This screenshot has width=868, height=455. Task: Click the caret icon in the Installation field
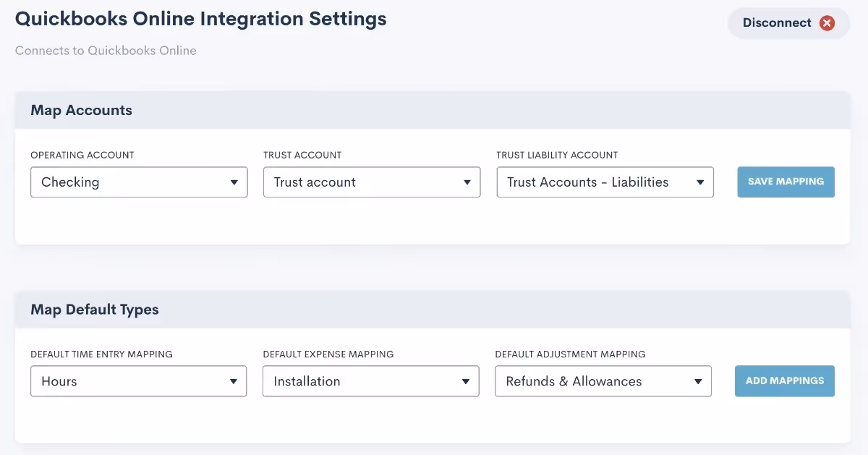click(x=466, y=381)
